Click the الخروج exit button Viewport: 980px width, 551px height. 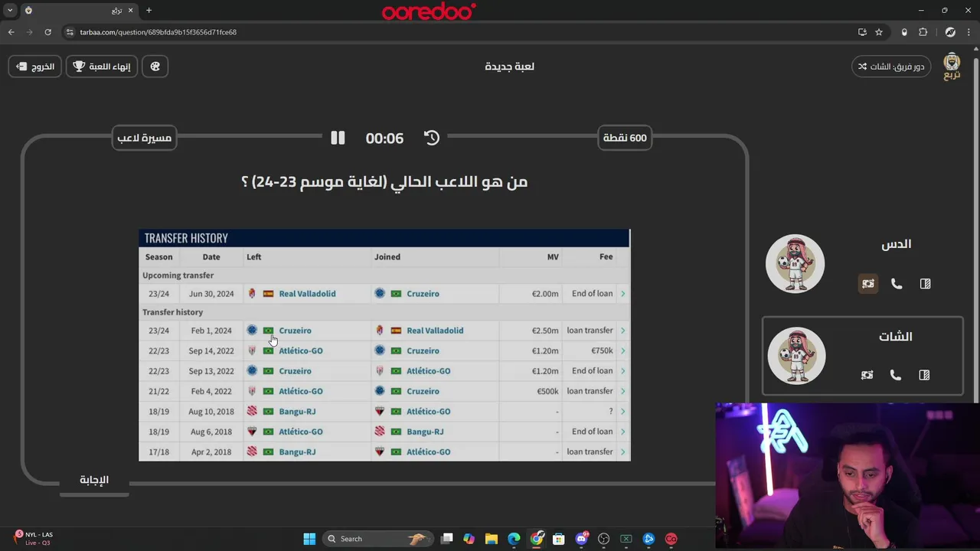click(35, 67)
